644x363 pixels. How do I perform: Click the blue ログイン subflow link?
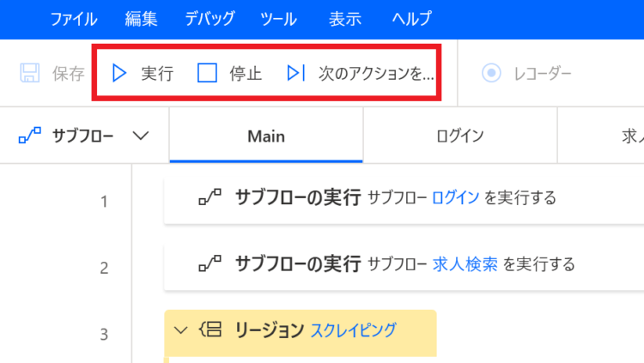(x=455, y=197)
